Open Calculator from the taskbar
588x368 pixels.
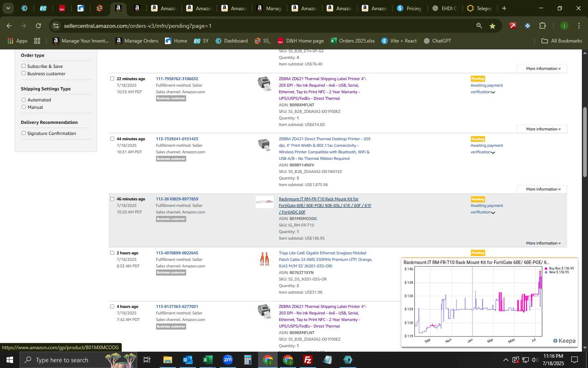247,360
